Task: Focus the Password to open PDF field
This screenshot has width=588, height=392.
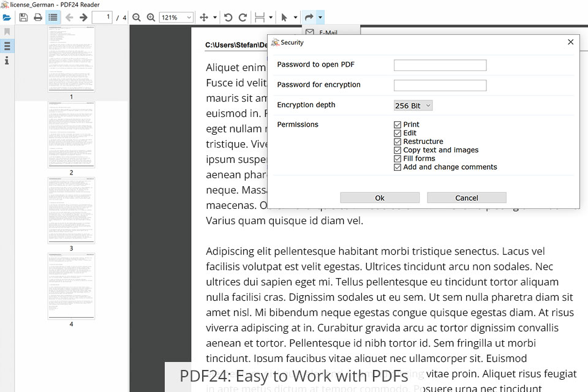Action: coord(440,66)
